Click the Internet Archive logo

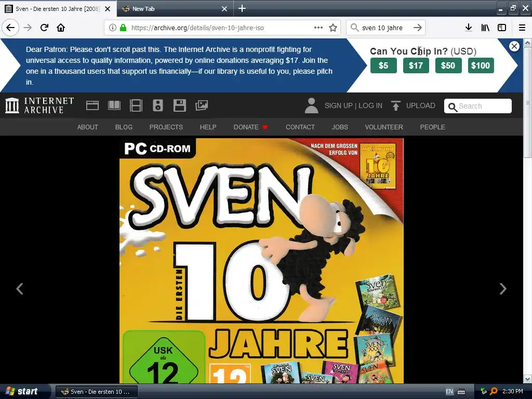(39, 105)
